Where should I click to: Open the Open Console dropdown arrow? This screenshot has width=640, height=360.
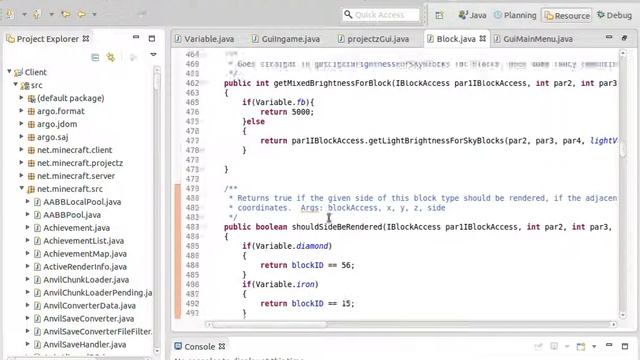pos(594,347)
